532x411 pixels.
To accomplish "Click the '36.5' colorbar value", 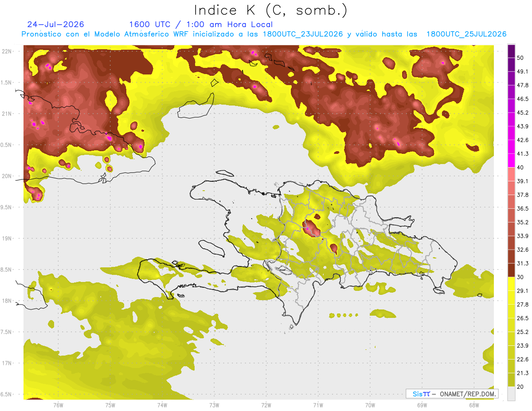I will (523, 208).
